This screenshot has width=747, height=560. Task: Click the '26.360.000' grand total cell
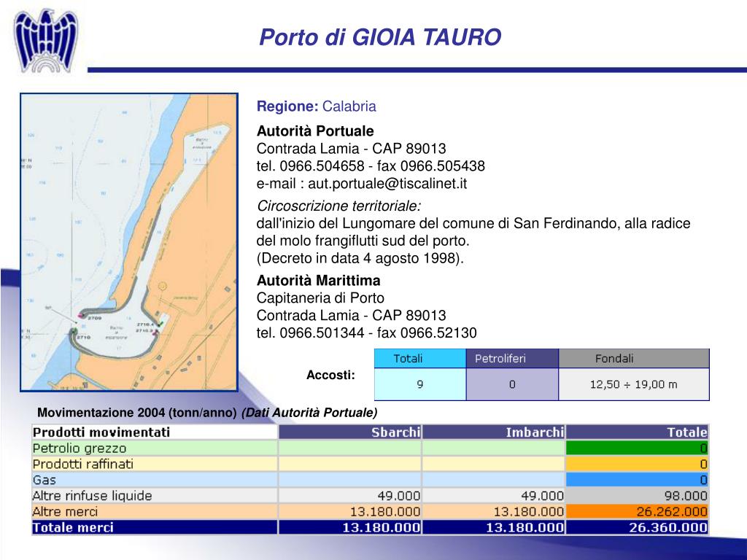(x=638, y=528)
